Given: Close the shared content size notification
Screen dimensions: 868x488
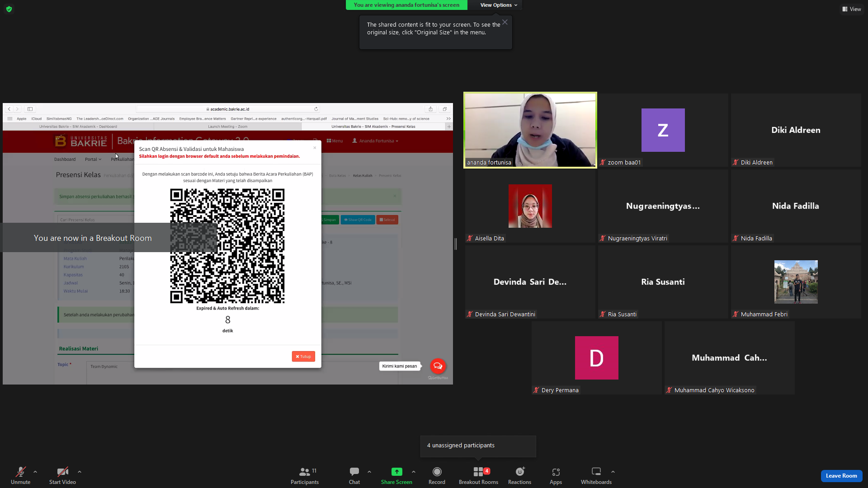Looking at the screenshot, I should coord(505,22).
